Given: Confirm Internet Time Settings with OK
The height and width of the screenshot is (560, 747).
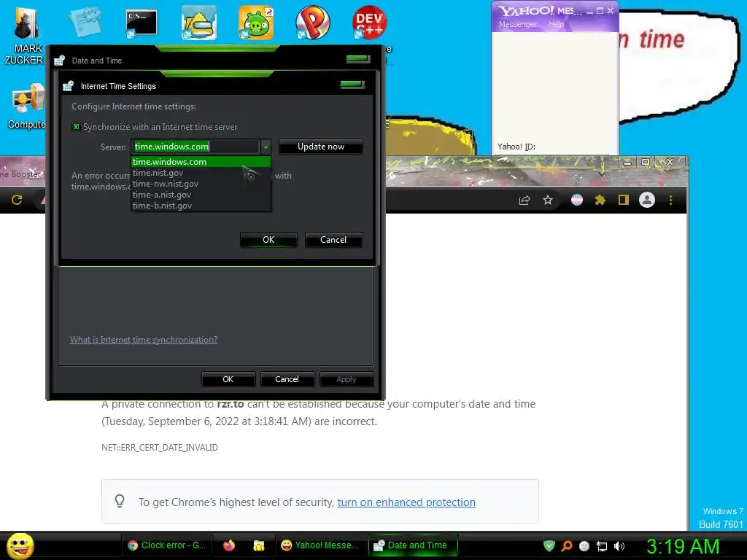Looking at the screenshot, I should pos(268,240).
